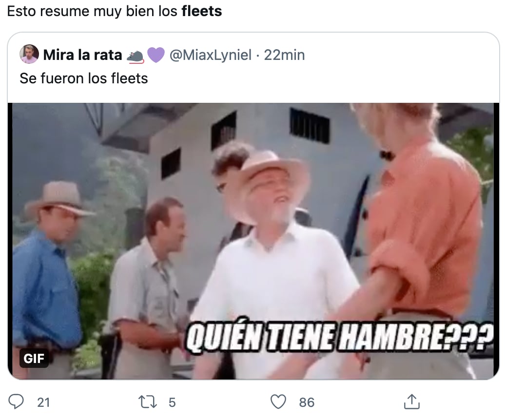Screen dimensions: 505x420
Task: Click the GIF badge on the media
Action: pyautogui.click(x=34, y=358)
